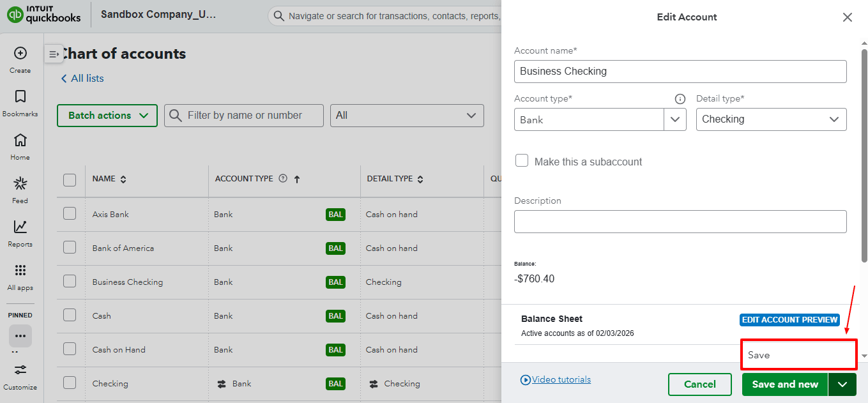Click the Account type info icon
Image resolution: width=868 pixels, height=403 pixels.
[x=680, y=98]
